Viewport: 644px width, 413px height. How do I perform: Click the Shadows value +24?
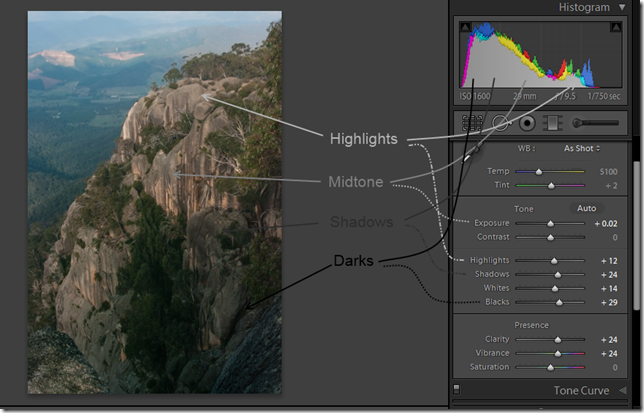point(609,275)
